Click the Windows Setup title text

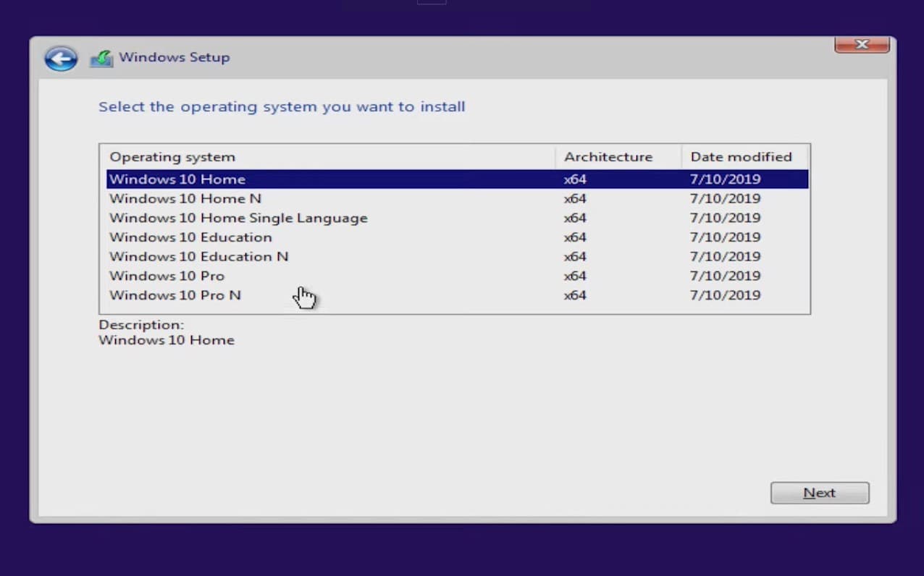[x=174, y=57]
